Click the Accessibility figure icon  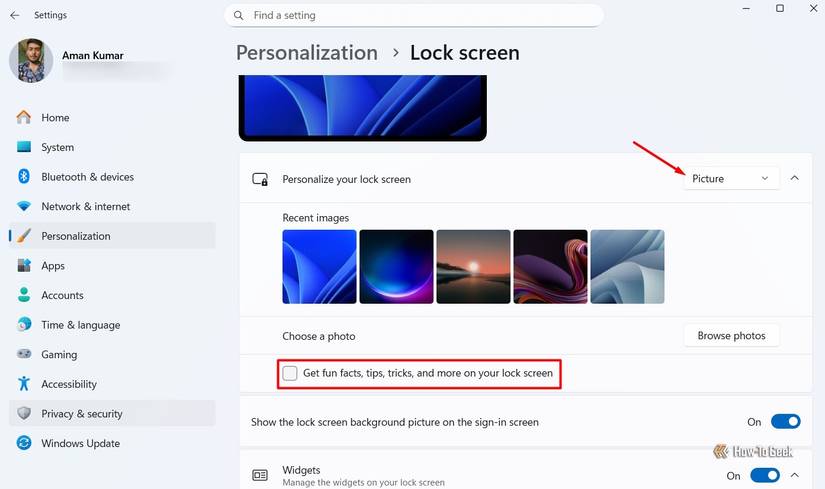coord(24,384)
